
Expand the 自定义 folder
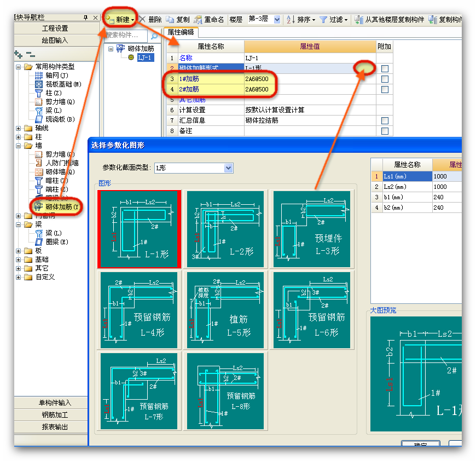(x=19, y=277)
